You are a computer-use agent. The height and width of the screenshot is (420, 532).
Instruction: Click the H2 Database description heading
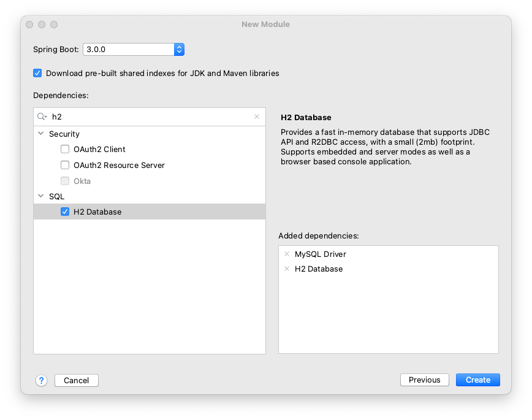click(x=306, y=118)
